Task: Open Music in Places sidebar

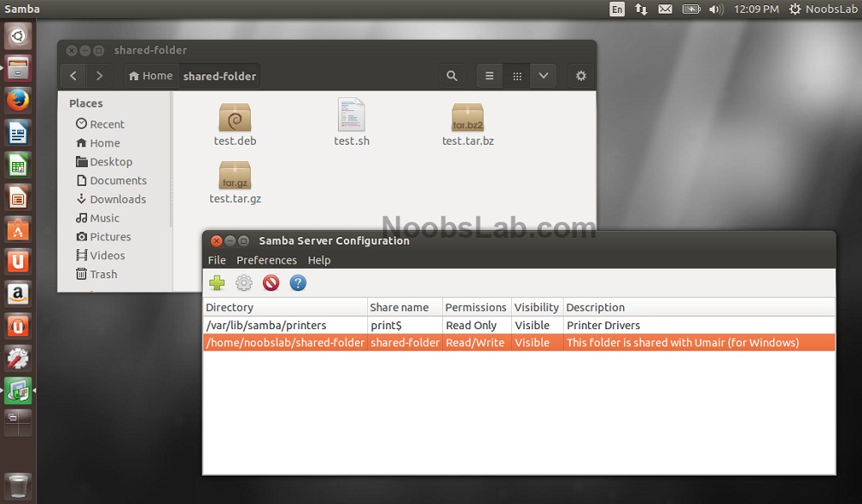Action: (x=97, y=218)
